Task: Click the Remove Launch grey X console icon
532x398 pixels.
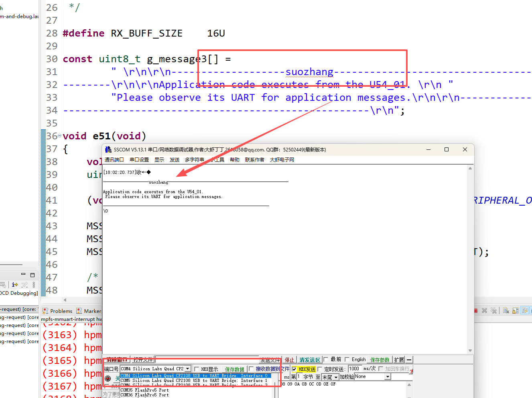Action: pyautogui.click(x=484, y=310)
